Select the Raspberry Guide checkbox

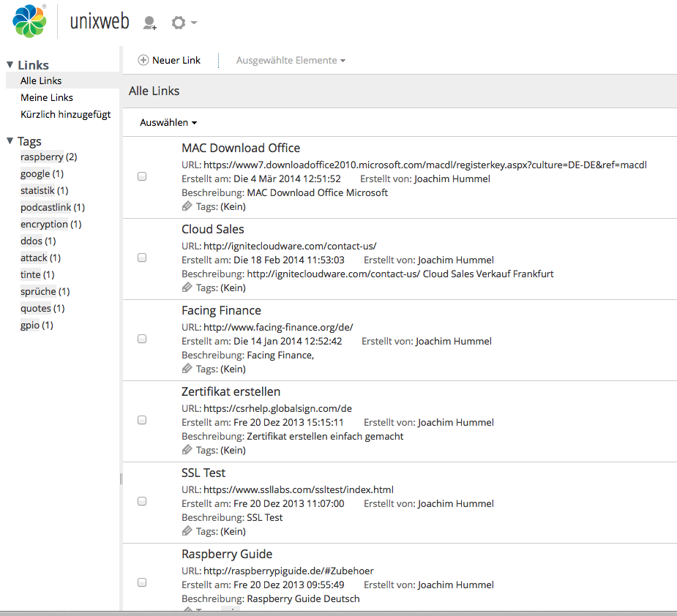142,582
